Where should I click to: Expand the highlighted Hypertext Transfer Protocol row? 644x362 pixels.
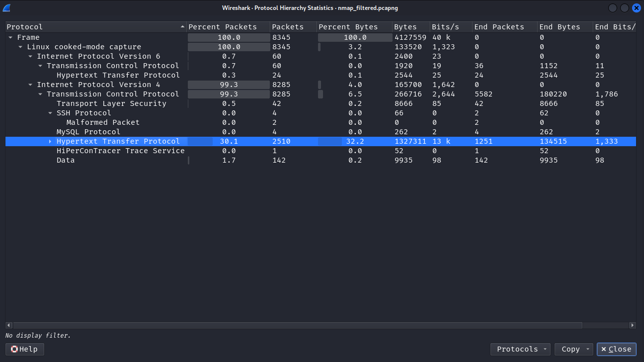pos(50,142)
